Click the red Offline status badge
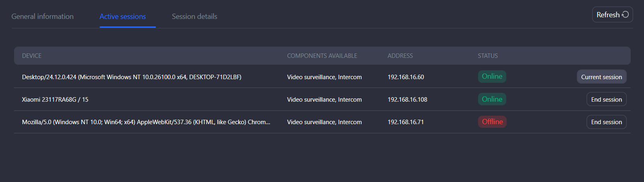The width and height of the screenshot is (644, 182). pos(492,122)
